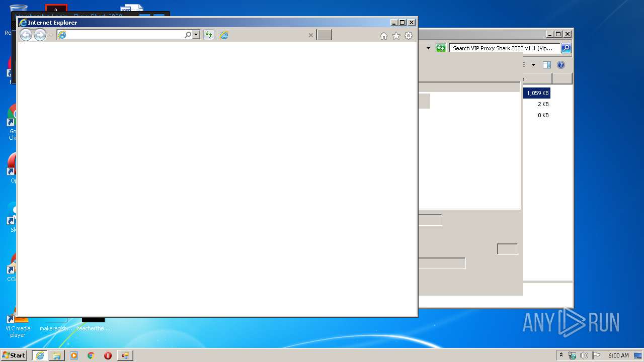This screenshot has width=644, height=362.
Task: Select the 0 KB file row
Action: click(x=543, y=115)
